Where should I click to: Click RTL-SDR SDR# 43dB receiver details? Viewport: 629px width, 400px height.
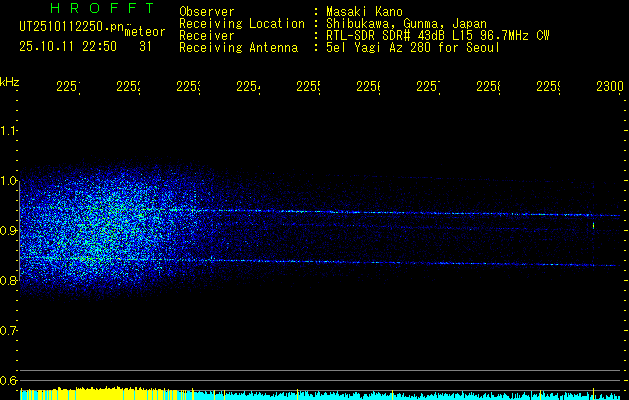tap(438, 36)
